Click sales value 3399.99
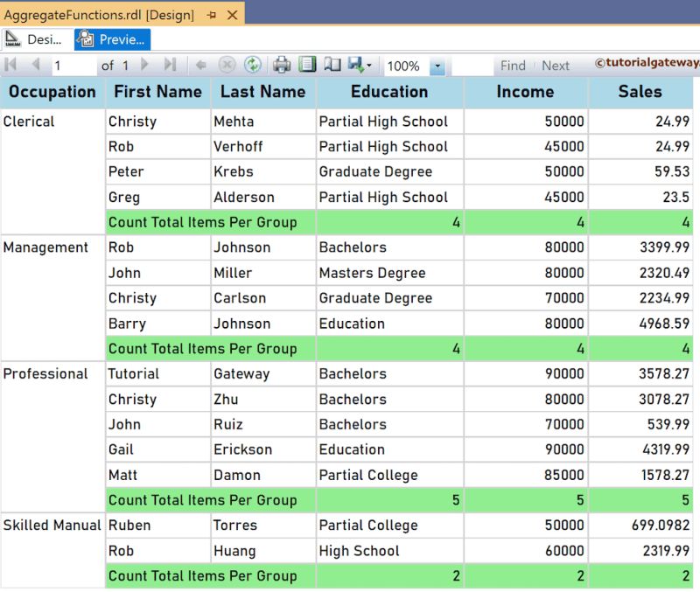This screenshot has width=700, height=592. pyautogui.click(x=640, y=247)
